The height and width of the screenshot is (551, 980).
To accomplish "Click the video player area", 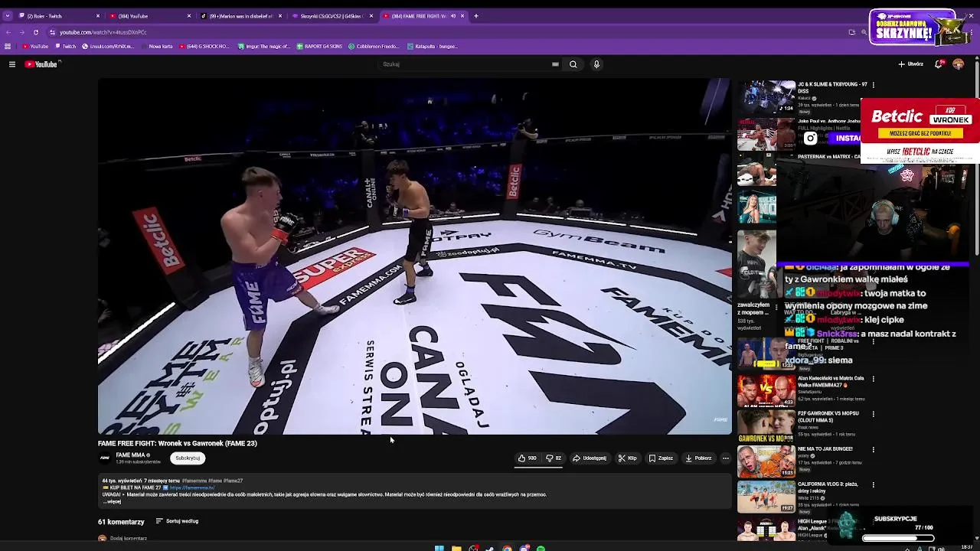I will click(x=415, y=256).
